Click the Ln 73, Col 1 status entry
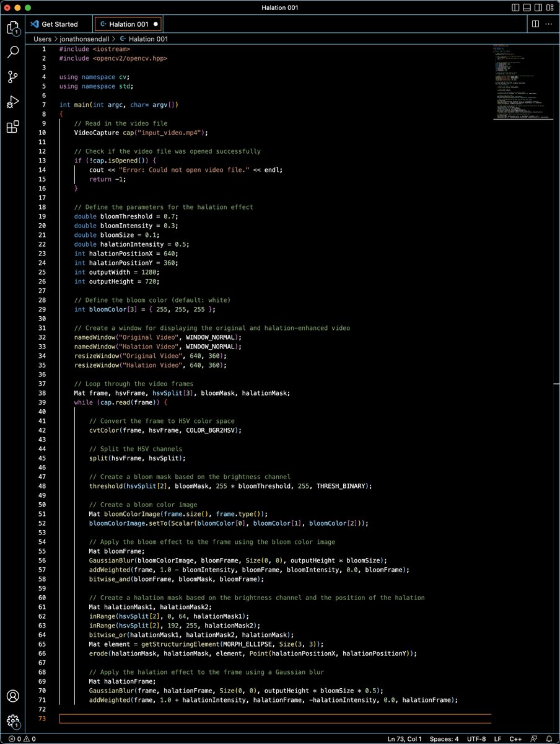The image size is (560, 744). point(405,738)
